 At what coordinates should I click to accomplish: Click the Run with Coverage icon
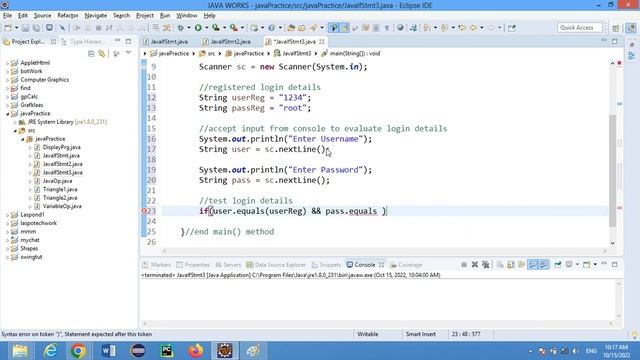[x=216, y=28]
